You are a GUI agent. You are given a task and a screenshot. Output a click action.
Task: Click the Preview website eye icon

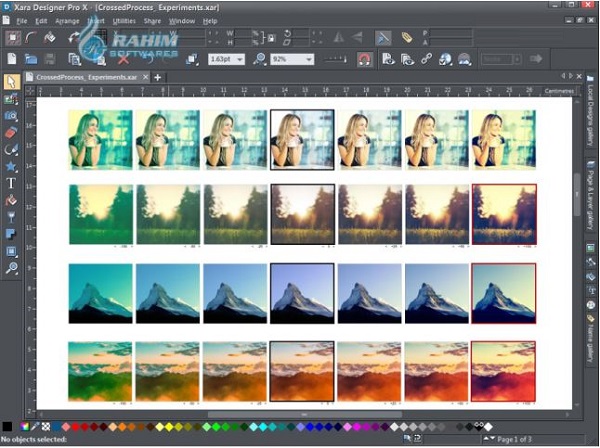[407, 59]
